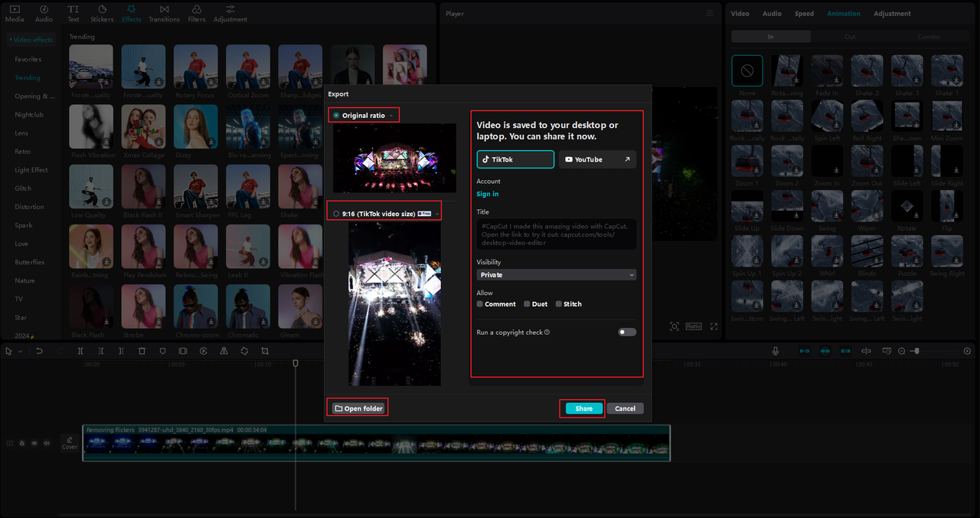Select the Nightclub effects category
This screenshot has height=518, width=980.
pos(29,115)
